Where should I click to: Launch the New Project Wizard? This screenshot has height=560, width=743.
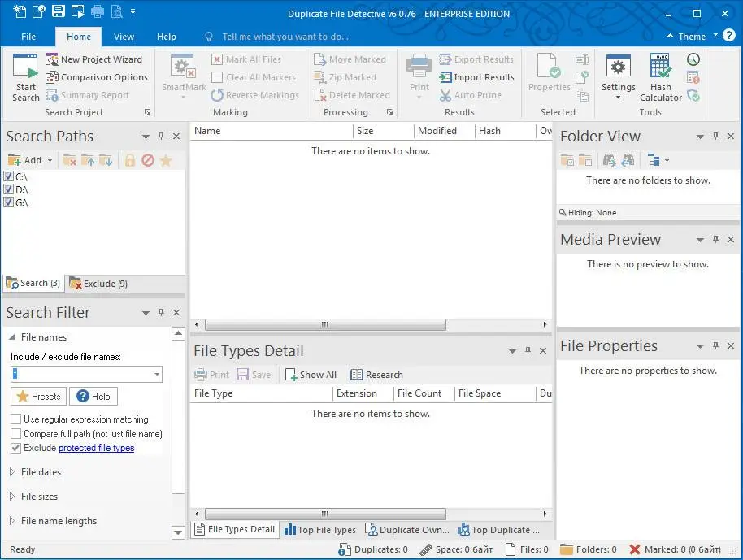(93, 59)
